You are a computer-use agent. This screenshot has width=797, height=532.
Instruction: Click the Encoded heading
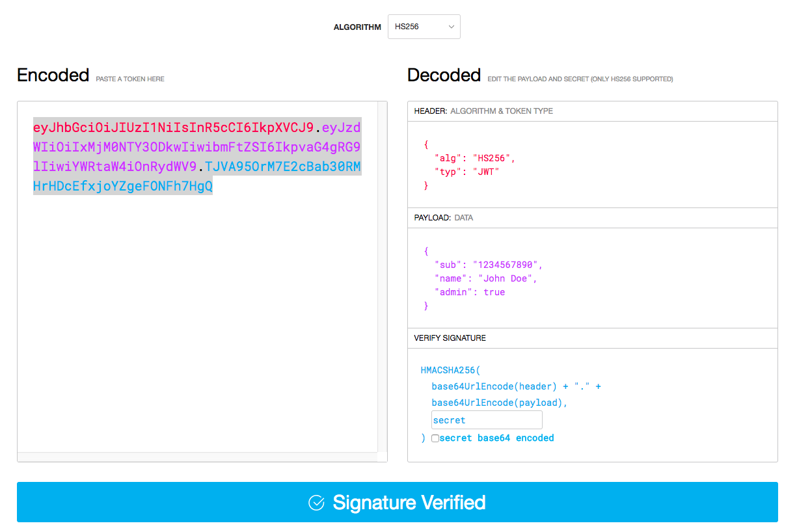coord(53,75)
